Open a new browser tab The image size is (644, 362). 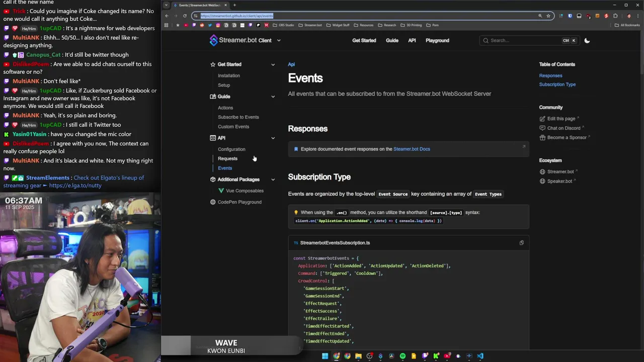click(x=234, y=5)
